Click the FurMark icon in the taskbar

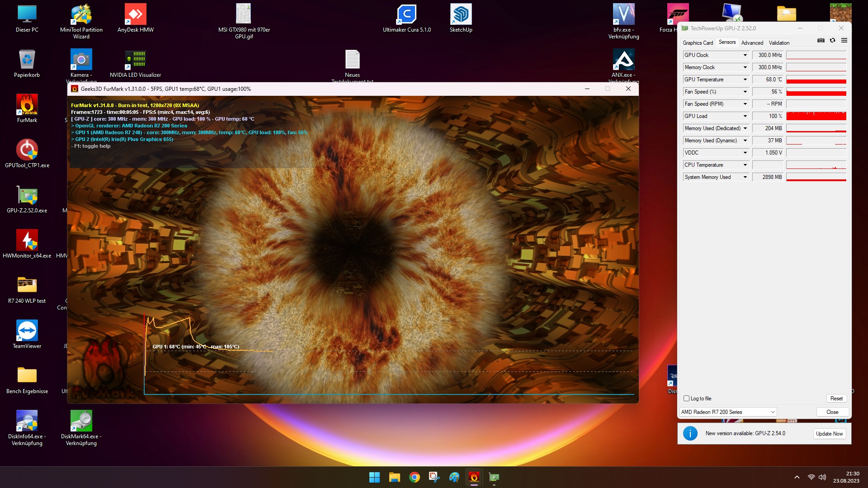pos(474,478)
